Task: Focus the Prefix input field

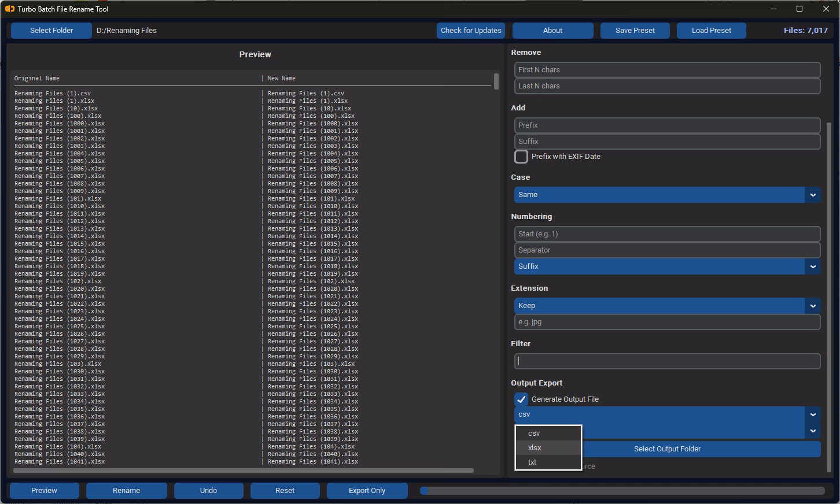Action: 667,125
